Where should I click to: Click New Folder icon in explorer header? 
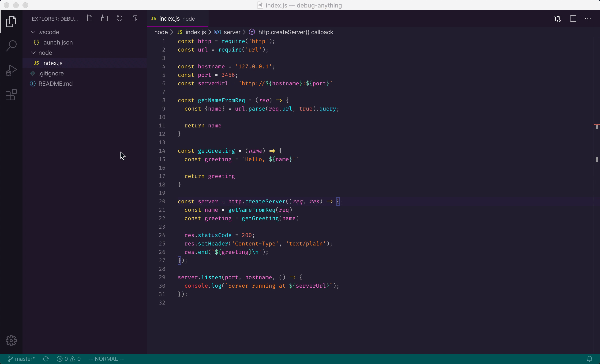coord(105,19)
